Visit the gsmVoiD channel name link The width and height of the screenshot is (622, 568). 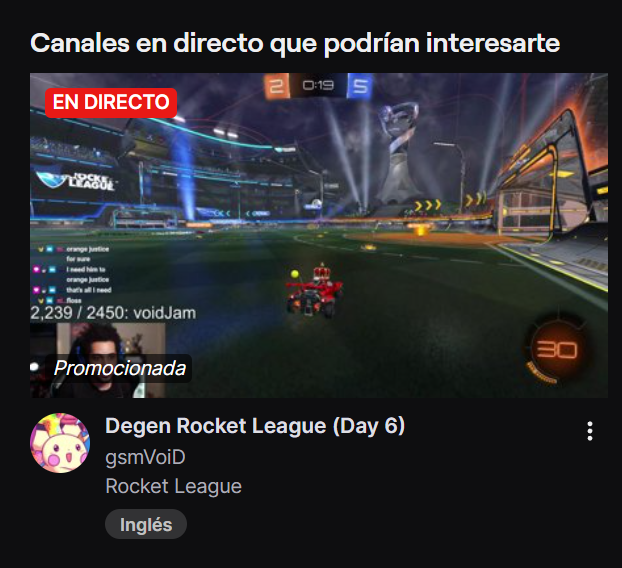coord(145,457)
